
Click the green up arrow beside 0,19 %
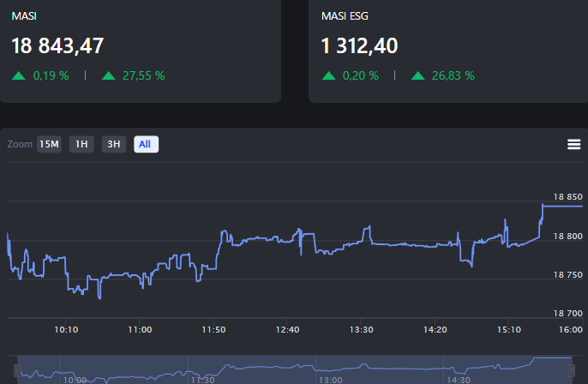pyautogui.click(x=19, y=75)
